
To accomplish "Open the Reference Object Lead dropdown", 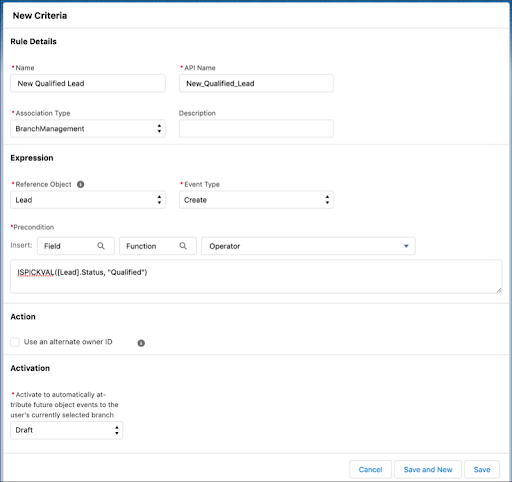I will tap(88, 200).
